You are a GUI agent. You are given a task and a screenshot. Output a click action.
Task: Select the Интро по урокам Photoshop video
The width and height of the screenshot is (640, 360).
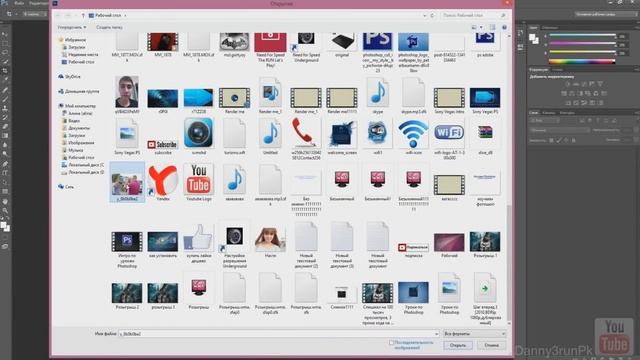click(x=127, y=249)
